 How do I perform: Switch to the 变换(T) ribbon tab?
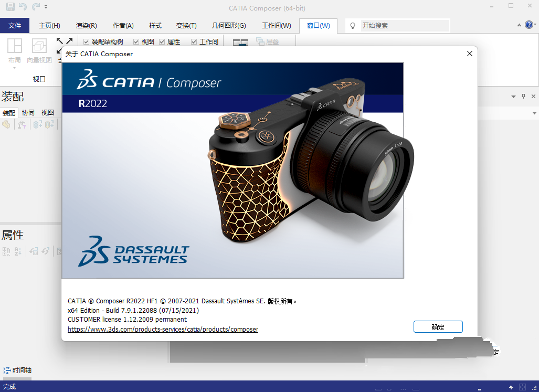tap(186, 25)
